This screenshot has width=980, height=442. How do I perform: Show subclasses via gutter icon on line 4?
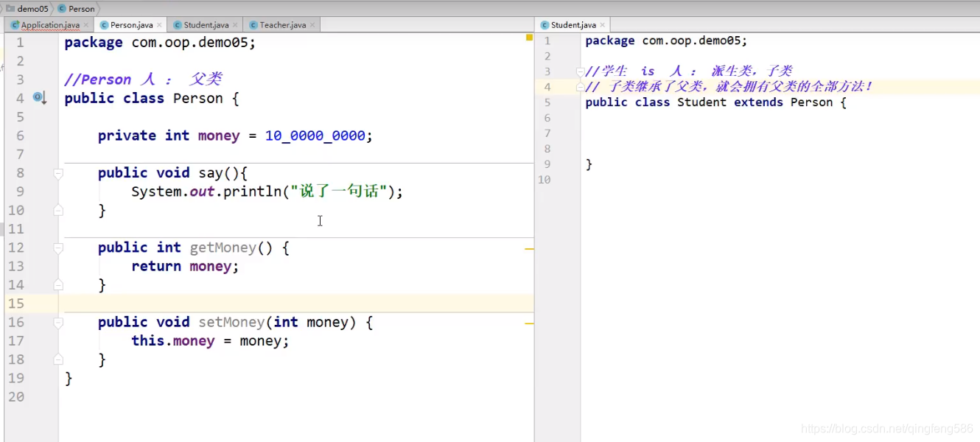point(40,98)
